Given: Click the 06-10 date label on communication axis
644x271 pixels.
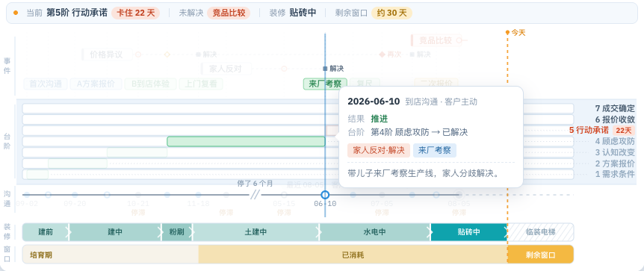Looking at the screenshot, I should pyautogui.click(x=325, y=203).
